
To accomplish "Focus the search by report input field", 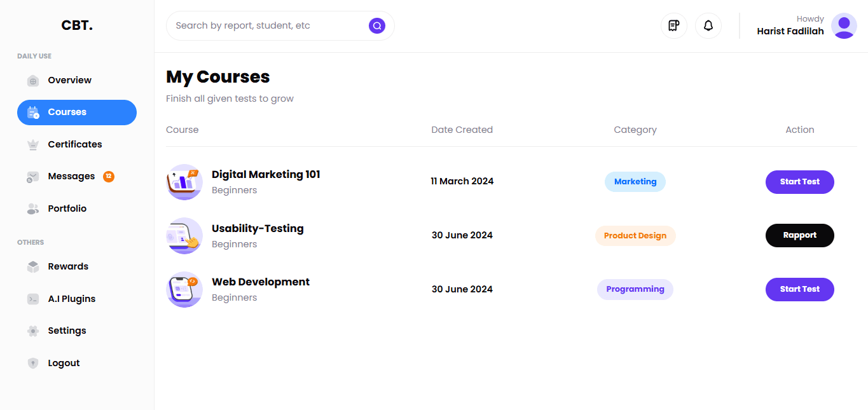I will click(x=267, y=26).
